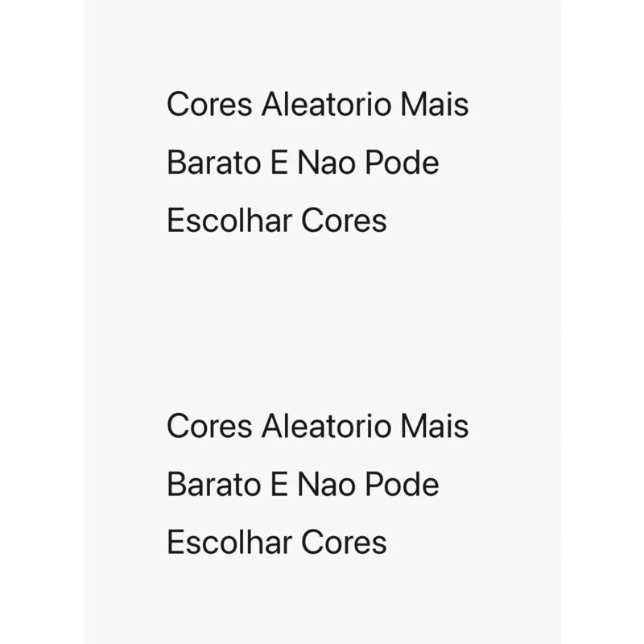Screen dimensions: 644x644
Task: Click the word 'Pode' in the lower paragraph
Action: click(x=402, y=485)
